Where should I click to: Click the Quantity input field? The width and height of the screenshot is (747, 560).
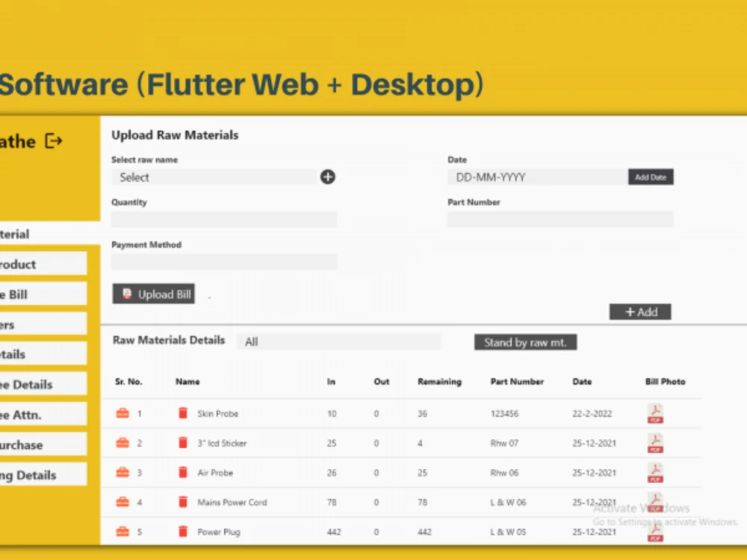(x=224, y=220)
